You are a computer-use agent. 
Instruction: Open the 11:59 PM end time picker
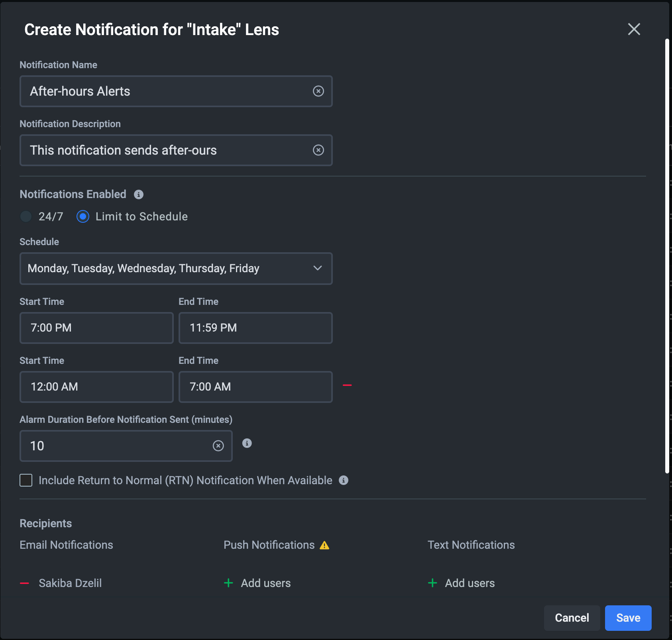tap(255, 328)
